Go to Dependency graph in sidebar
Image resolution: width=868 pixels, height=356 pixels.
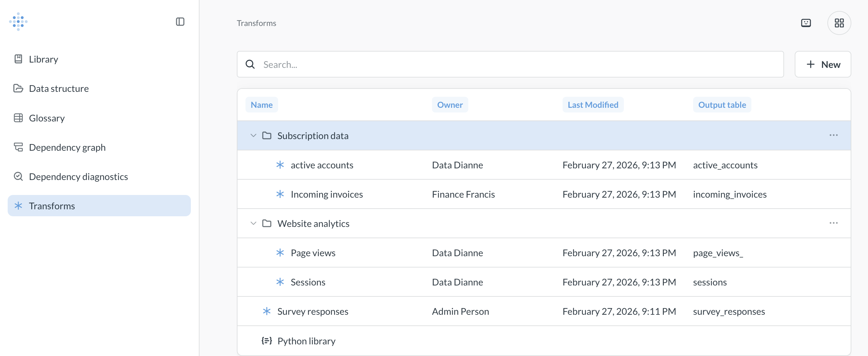click(x=67, y=147)
